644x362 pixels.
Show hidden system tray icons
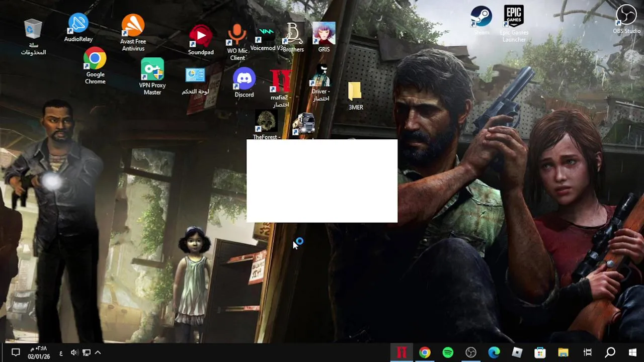point(98,352)
